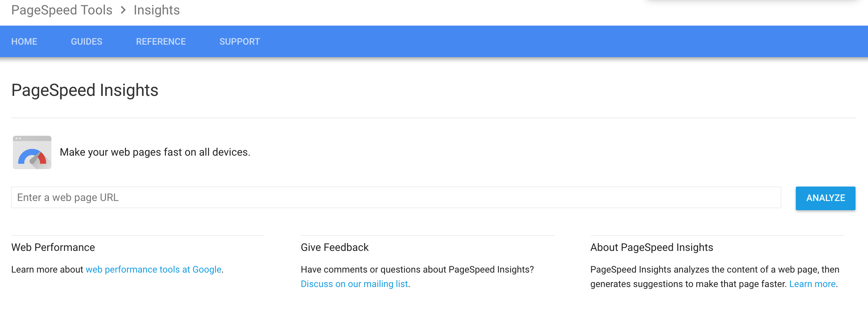This screenshot has height=333, width=868.
Task: Switch to the GUIDES tab
Action: (x=87, y=41)
